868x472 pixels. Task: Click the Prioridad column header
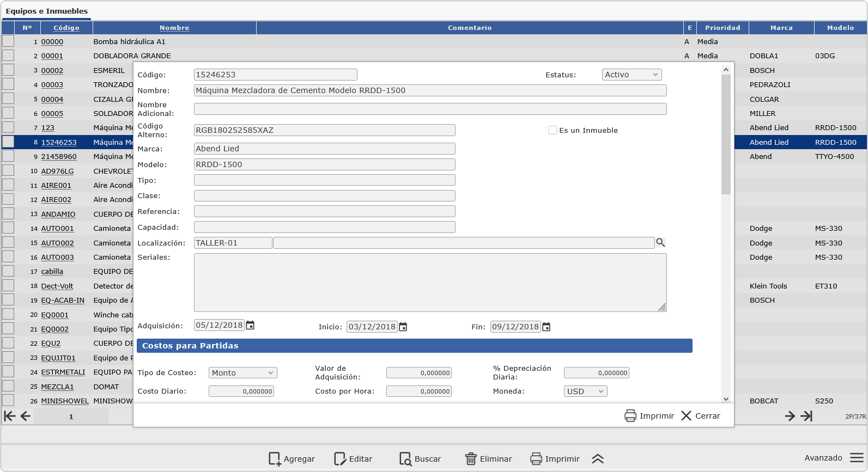click(x=723, y=28)
